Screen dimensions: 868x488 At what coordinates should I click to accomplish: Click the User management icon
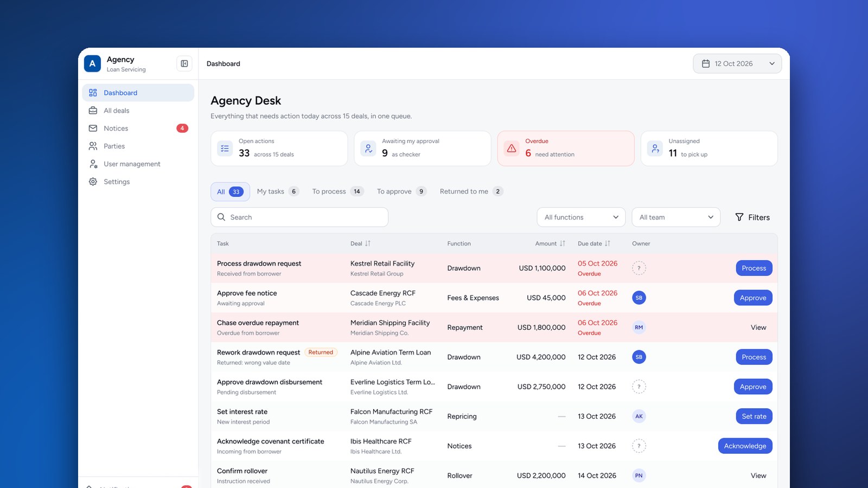tap(93, 164)
